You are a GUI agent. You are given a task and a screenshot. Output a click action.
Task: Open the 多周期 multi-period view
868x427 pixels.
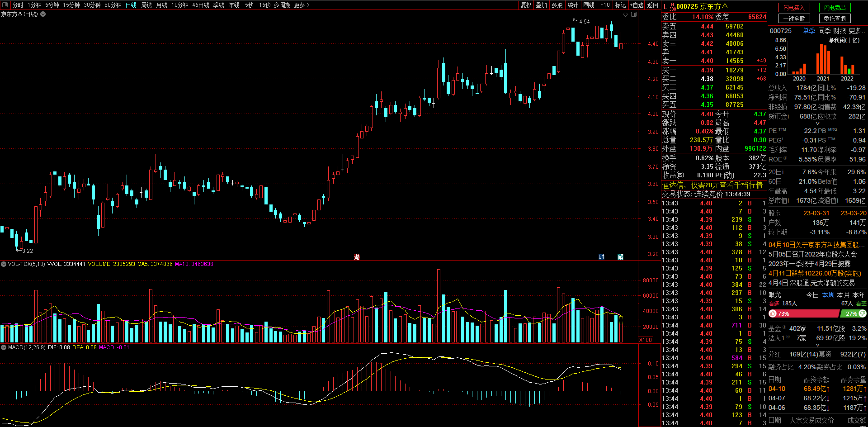[282, 5]
